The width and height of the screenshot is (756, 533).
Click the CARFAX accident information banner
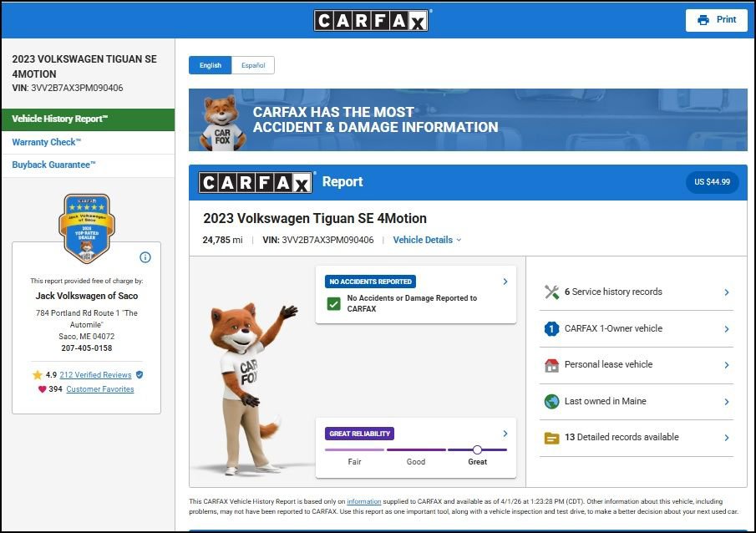click(468, 120)
